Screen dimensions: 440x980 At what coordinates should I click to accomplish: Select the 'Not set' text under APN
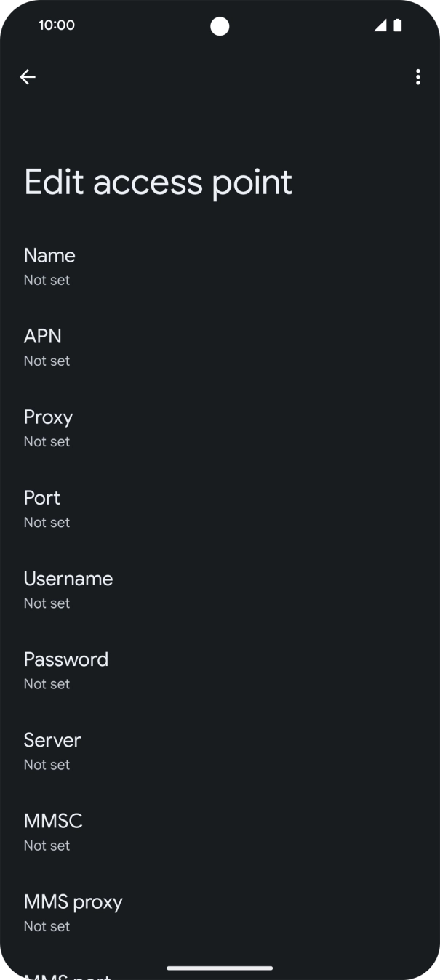[47, 361]
